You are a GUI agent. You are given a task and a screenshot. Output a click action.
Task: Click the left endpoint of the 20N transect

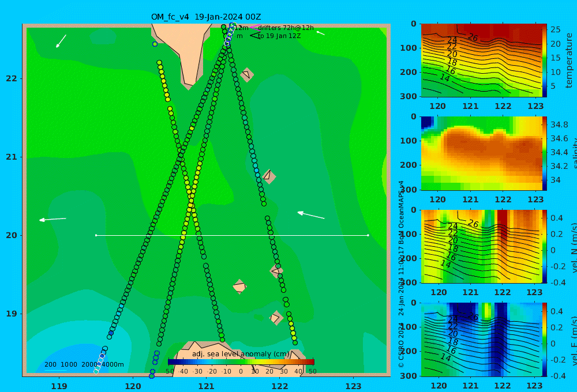pos(96,235)
